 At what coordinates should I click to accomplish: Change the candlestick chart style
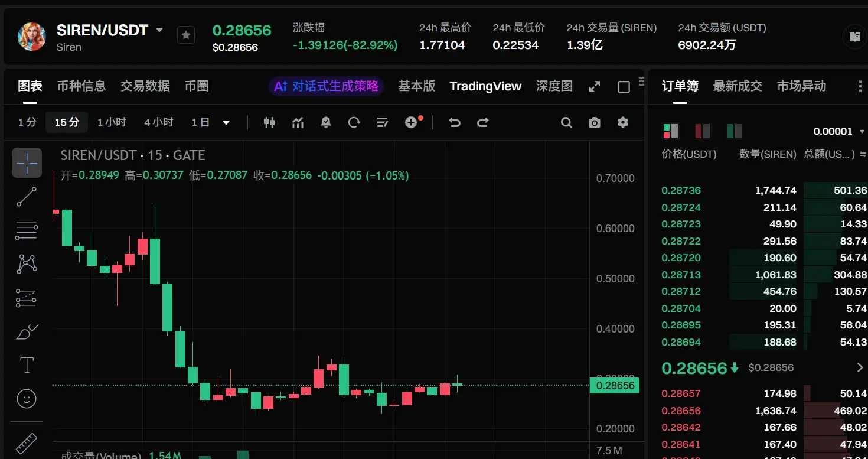click(269, 122)
